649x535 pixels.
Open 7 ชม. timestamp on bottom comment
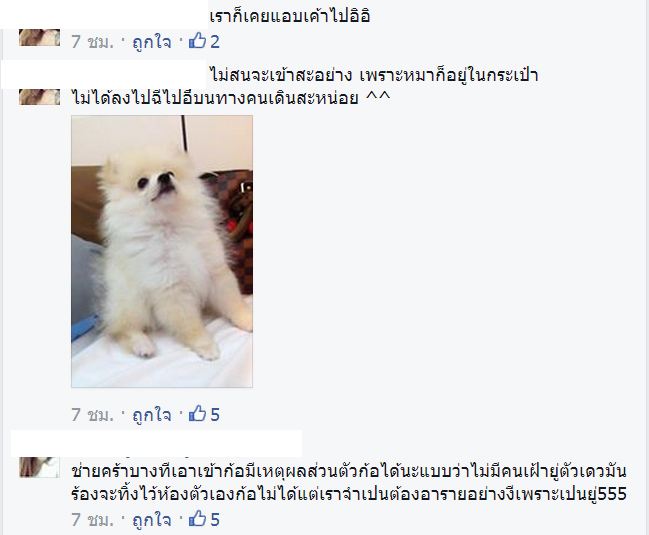tap(92, 520)
